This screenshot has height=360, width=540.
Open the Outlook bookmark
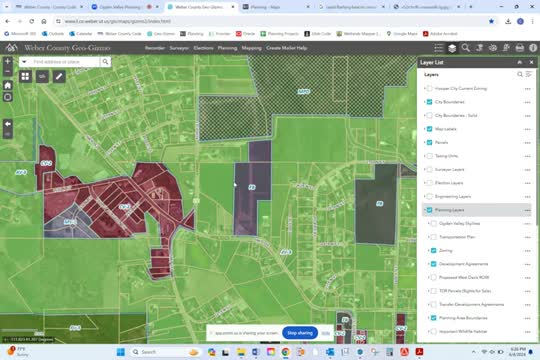(53, 34)
